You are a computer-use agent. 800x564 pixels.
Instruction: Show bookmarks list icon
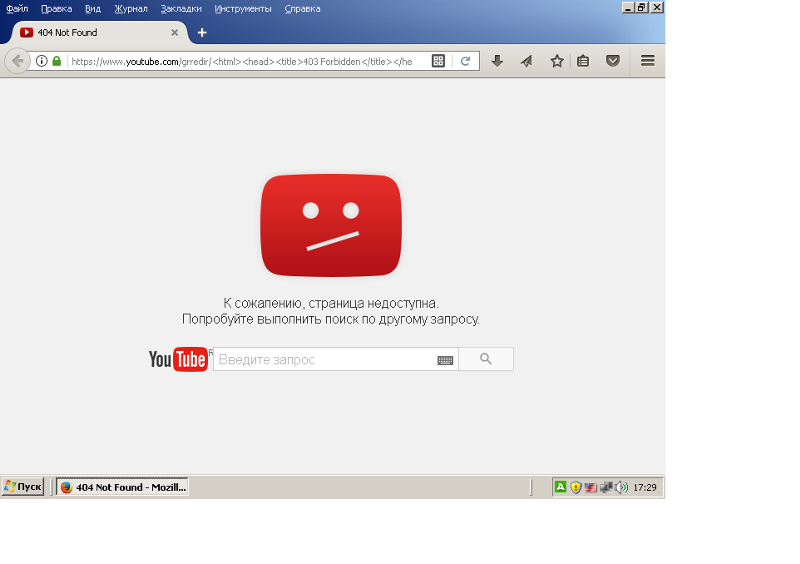[583, 61]
